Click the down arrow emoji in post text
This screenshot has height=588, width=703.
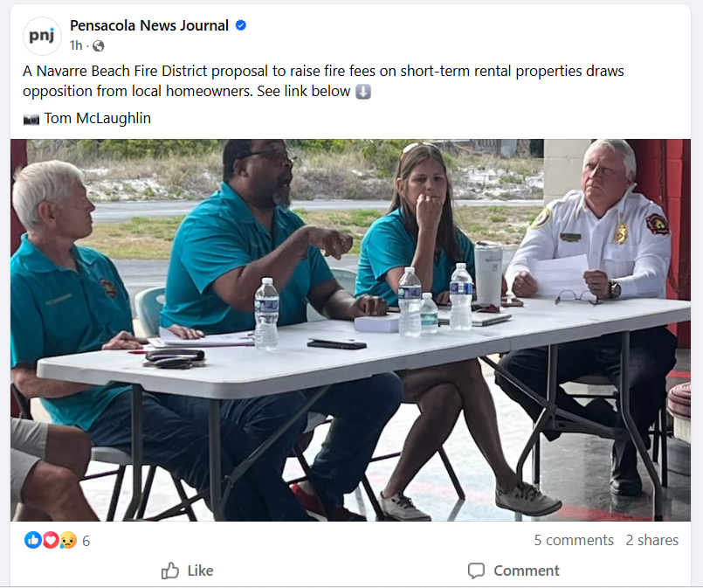tap(363, 92)
